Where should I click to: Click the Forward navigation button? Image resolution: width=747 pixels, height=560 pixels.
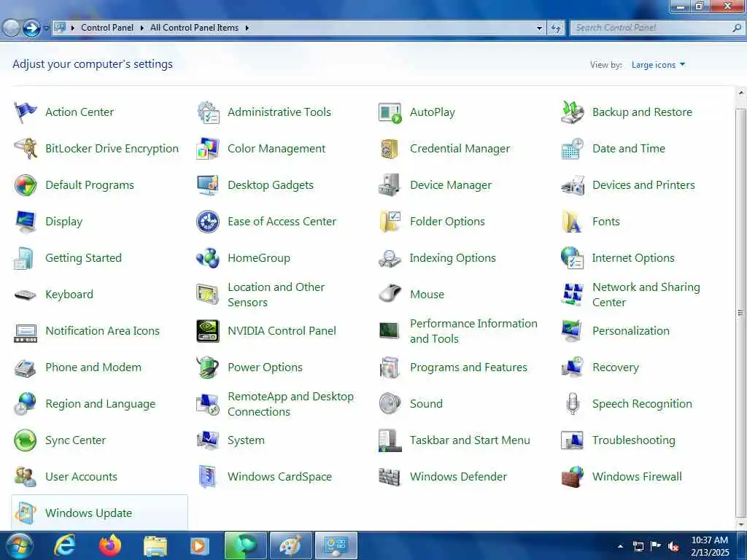point(31,28)
